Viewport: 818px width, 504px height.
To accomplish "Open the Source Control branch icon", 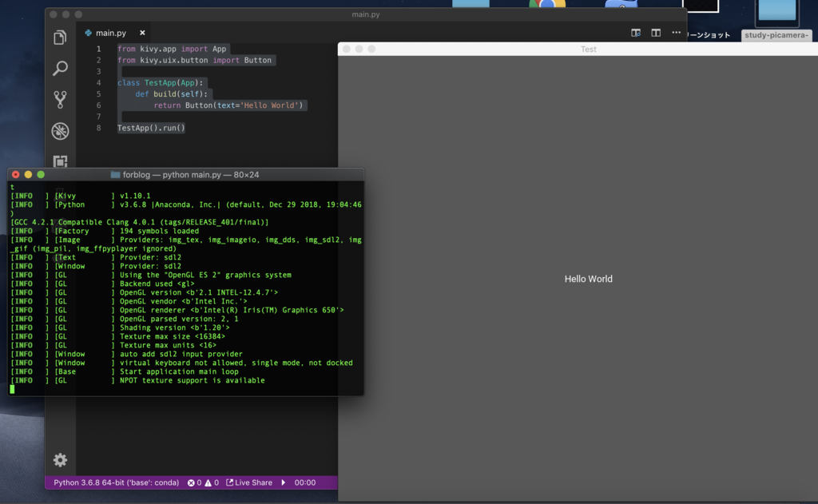I will point(60,99).
